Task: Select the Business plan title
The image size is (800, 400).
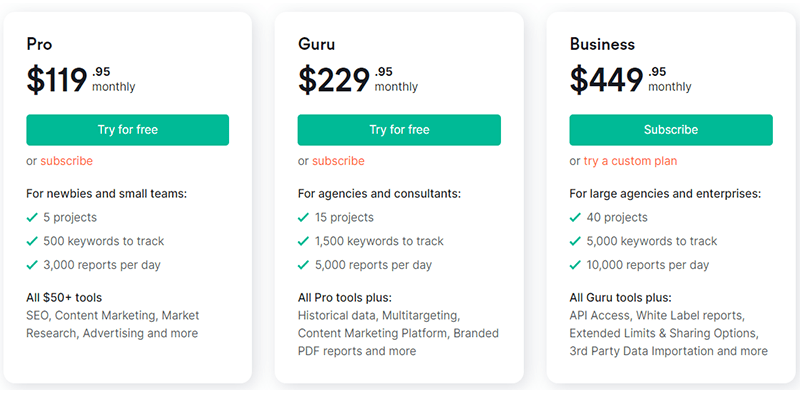Action: (602, 44)
